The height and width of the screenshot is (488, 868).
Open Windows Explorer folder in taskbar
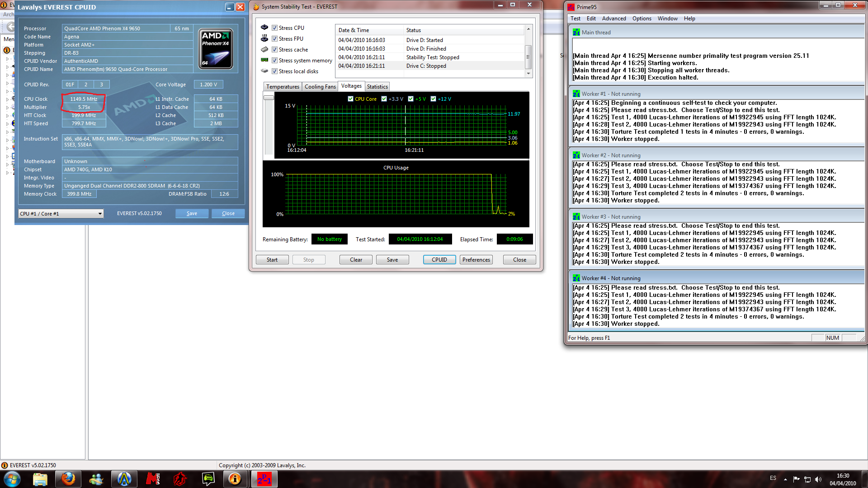(40, 479)
